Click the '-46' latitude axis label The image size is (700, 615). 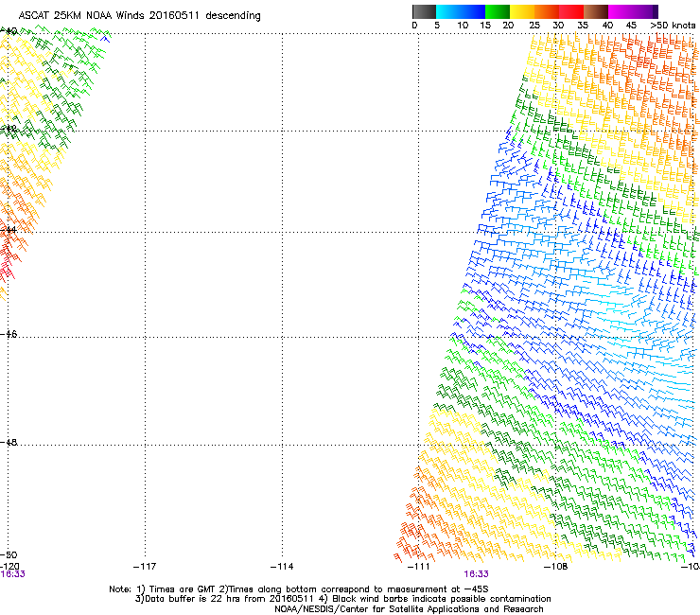9,334
